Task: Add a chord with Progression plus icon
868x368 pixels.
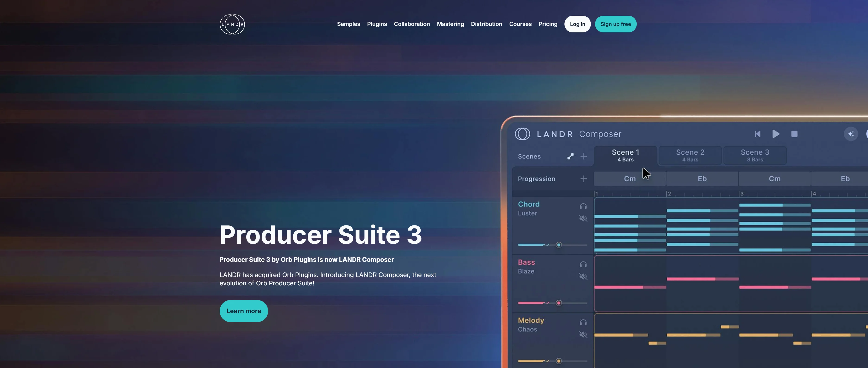Action: click(583, 179)
